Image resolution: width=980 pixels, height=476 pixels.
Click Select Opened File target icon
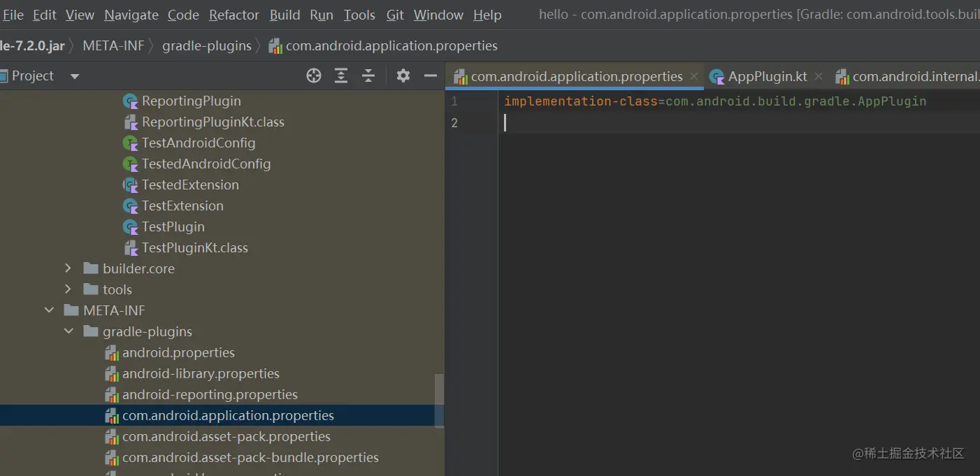tap(314, 76)
